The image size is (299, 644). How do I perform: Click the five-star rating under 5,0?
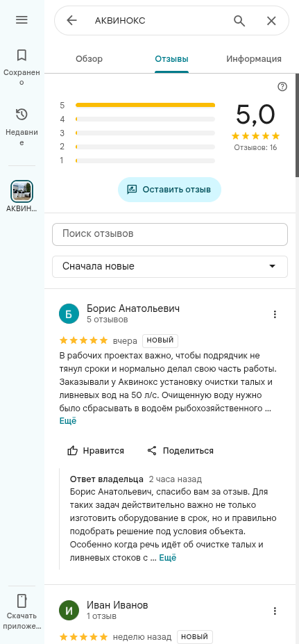coord(255,136)
